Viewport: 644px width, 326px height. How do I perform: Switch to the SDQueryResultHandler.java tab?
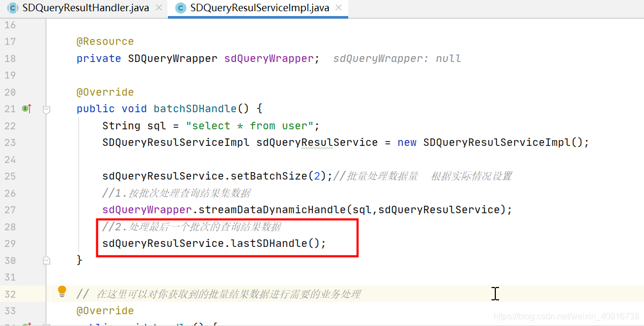85,8
